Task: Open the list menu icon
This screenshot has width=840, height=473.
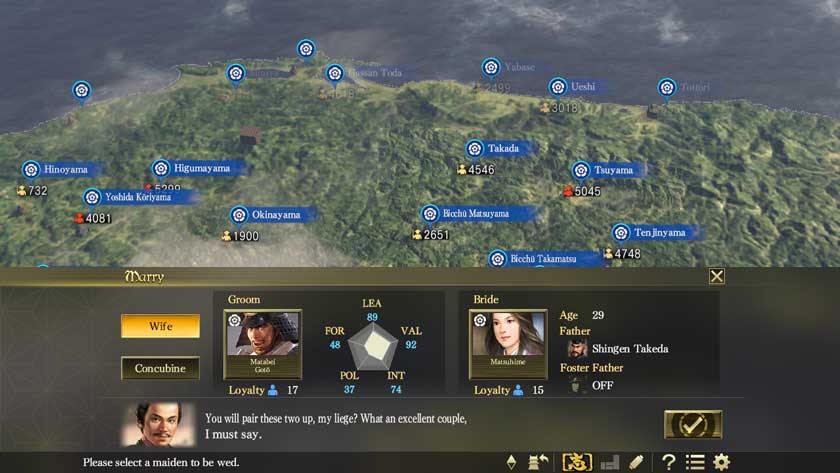Action: click(695, 462)
